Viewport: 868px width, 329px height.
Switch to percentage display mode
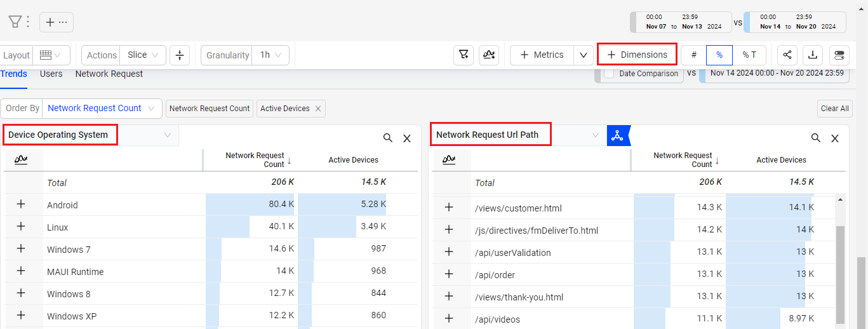point(719,55)
